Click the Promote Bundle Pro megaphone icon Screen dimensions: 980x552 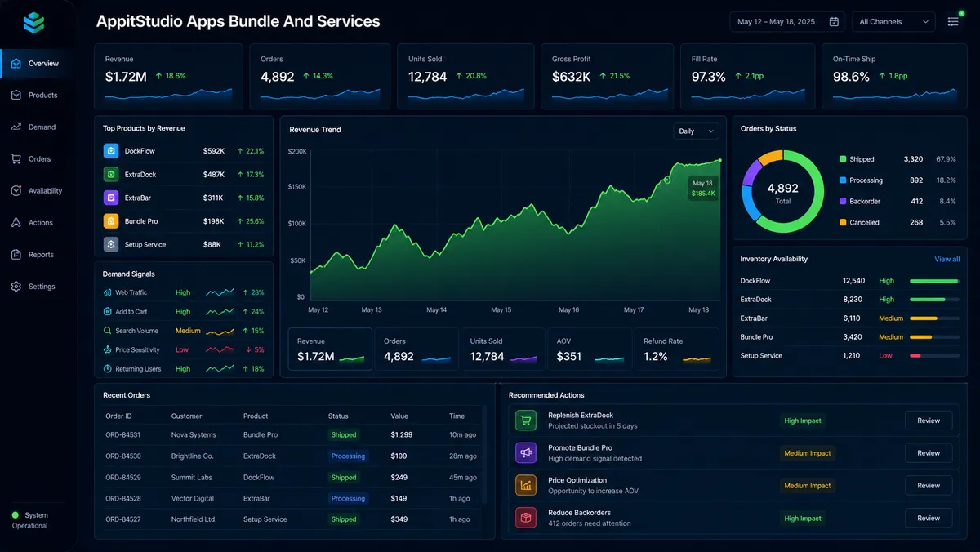pyautogui.click(x=525, y=452)
